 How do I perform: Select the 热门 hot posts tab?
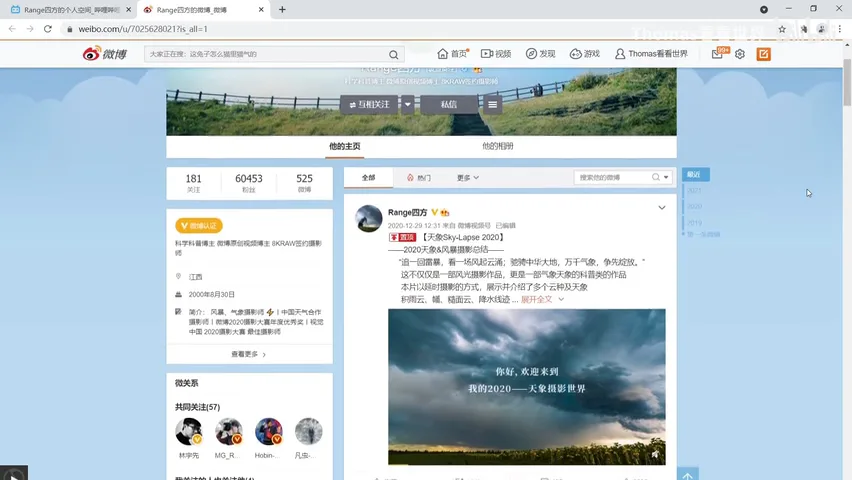click(419, 178)
